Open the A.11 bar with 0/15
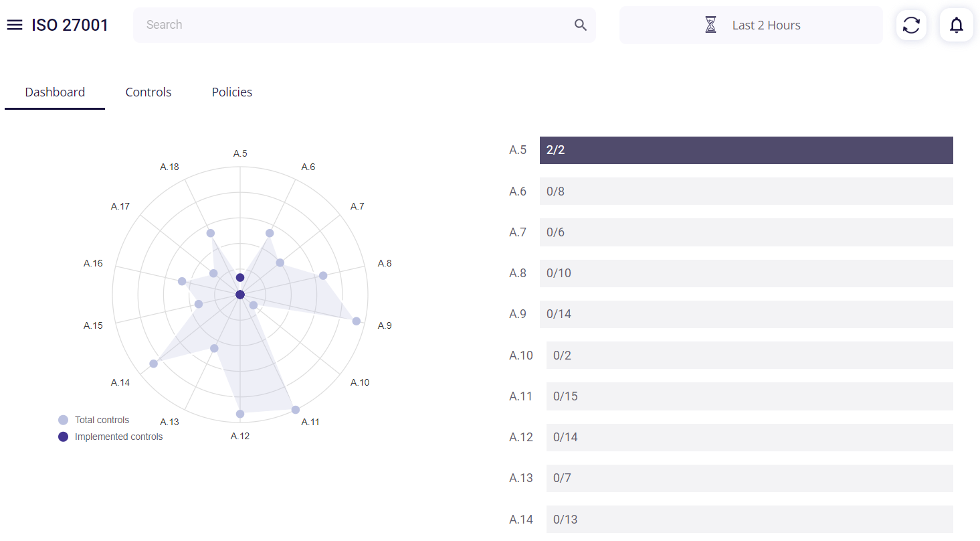This screenshot has width=980, height=541. click(x=750, y=396)
